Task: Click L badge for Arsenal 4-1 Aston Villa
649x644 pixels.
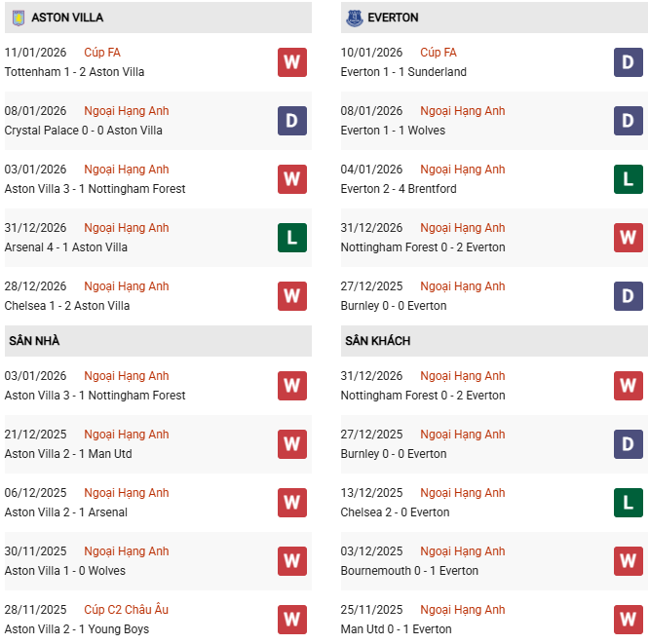Action: (x=292, y=238)
